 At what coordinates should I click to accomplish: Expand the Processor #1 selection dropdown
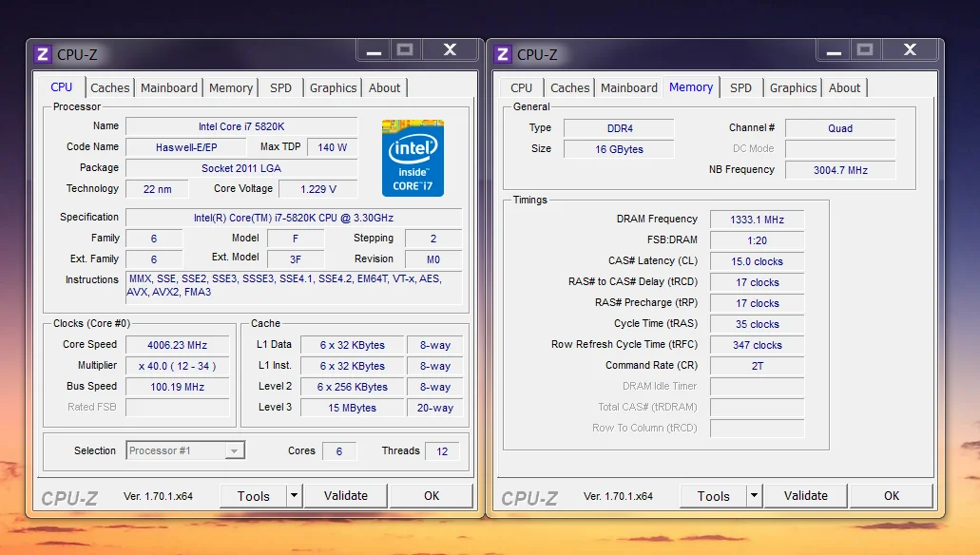(x=234, y=450)
